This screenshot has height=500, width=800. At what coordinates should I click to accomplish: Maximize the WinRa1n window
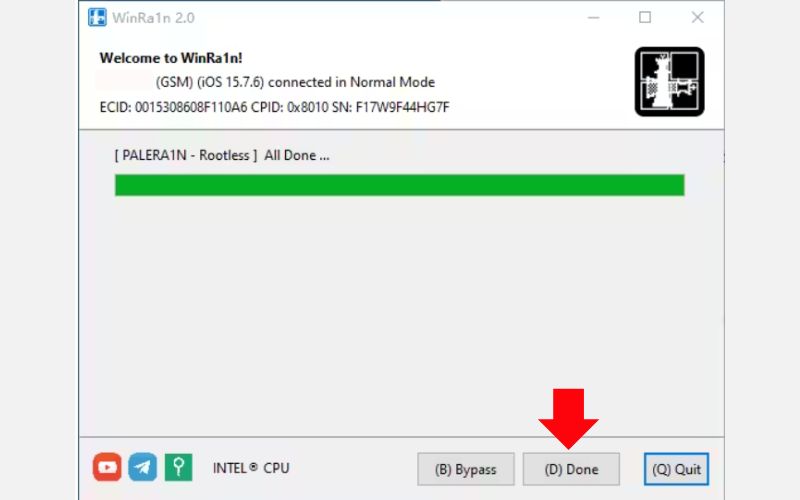click(645, 17)
